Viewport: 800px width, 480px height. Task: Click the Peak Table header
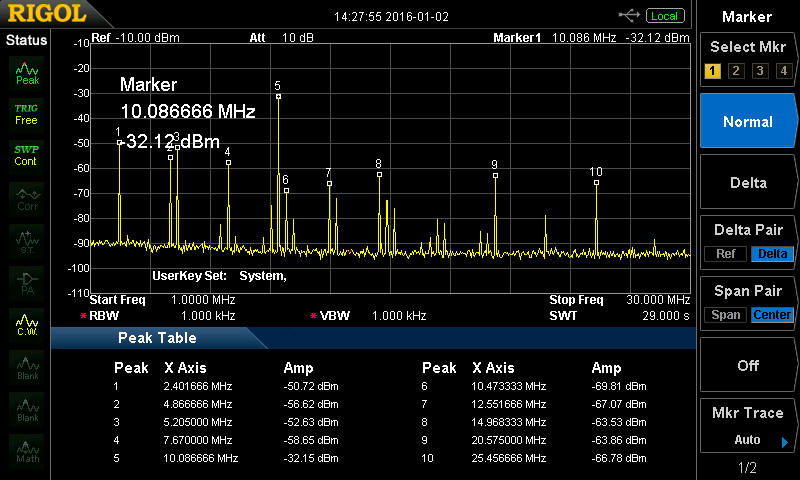[157, 338]
